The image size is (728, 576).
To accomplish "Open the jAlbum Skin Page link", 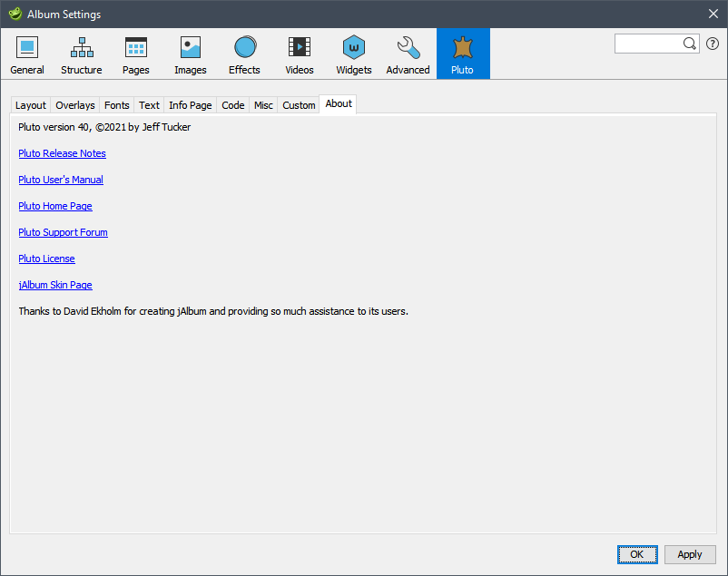I will coord(55,285).
